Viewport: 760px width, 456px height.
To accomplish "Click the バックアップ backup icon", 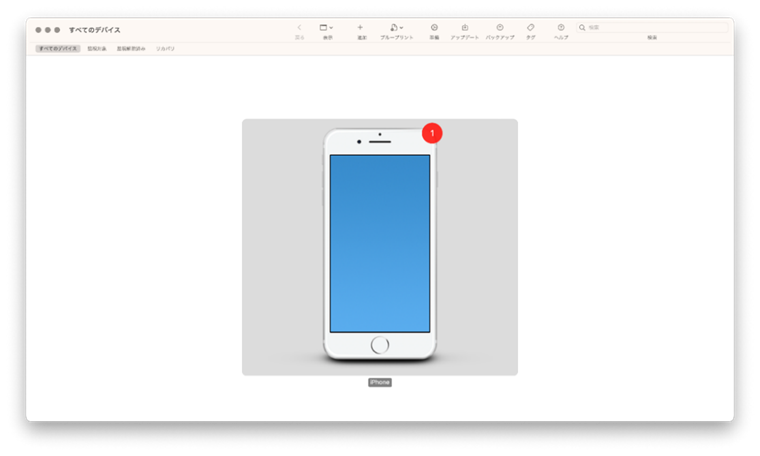I will (x=500, y=28).
